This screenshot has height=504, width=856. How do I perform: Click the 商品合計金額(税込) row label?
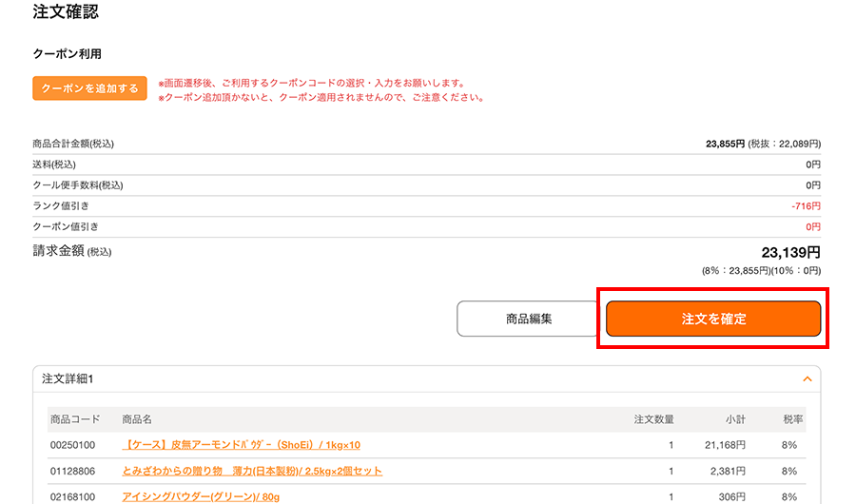73,144
